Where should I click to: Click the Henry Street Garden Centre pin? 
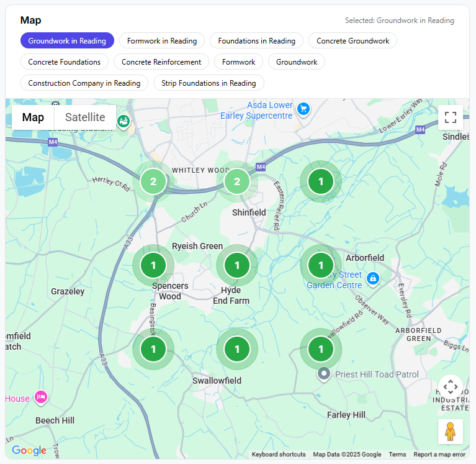point(372,278)
